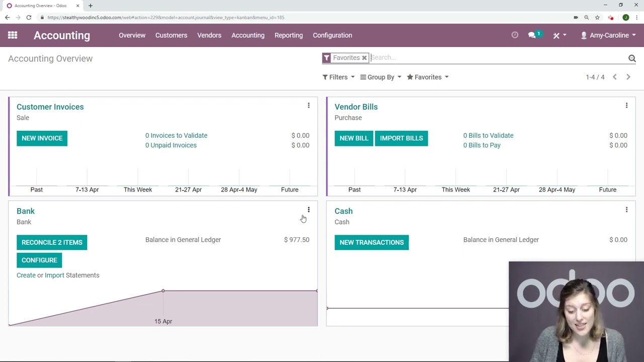This screenshot has height=362, width=644.
Task: Go to next page of records
Action: [628, 77]
